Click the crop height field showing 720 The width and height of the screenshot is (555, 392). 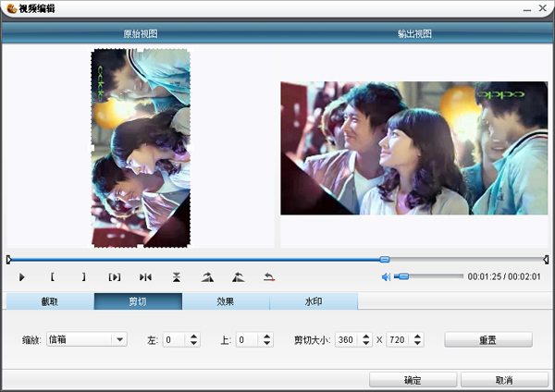(398, 340)
